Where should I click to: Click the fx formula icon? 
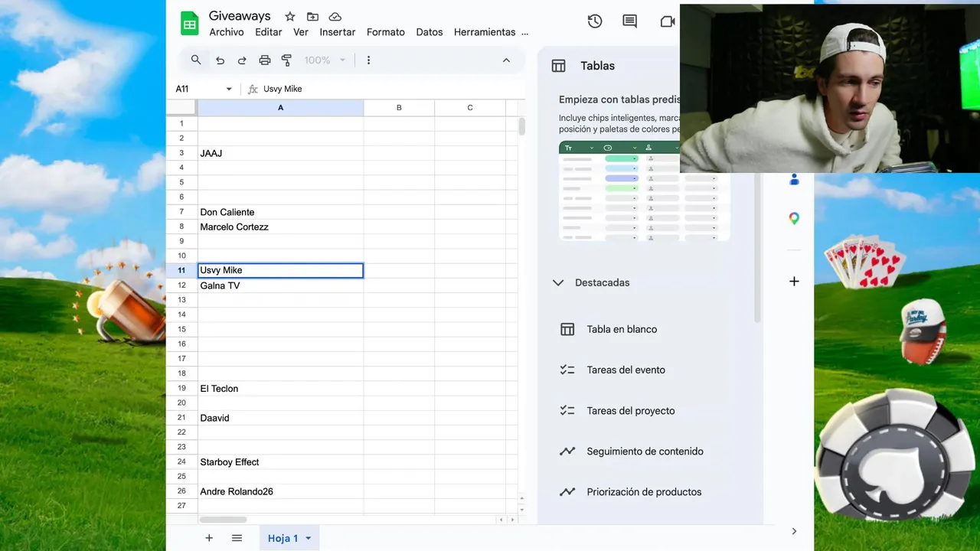pos(253,90)
